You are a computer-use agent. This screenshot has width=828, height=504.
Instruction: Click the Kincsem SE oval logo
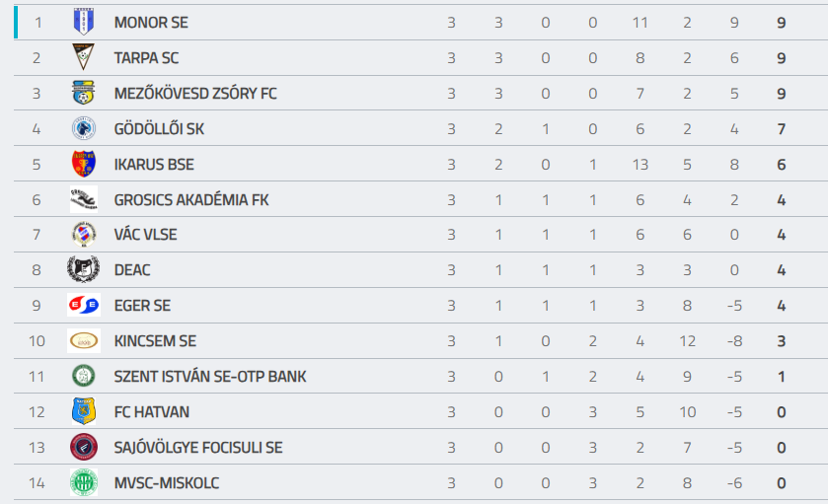84,341
